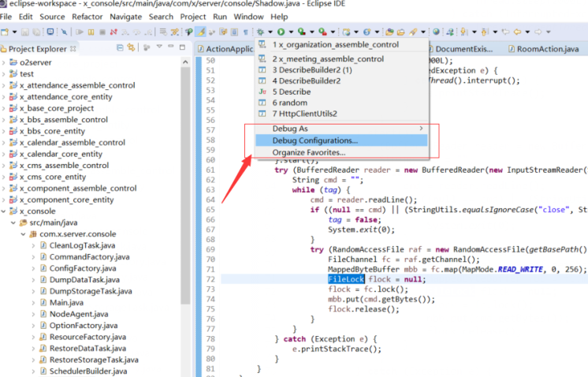588x377 pixels.
Task: Click the red Disconnect debug icon
Action: click(x=114, y=32)
